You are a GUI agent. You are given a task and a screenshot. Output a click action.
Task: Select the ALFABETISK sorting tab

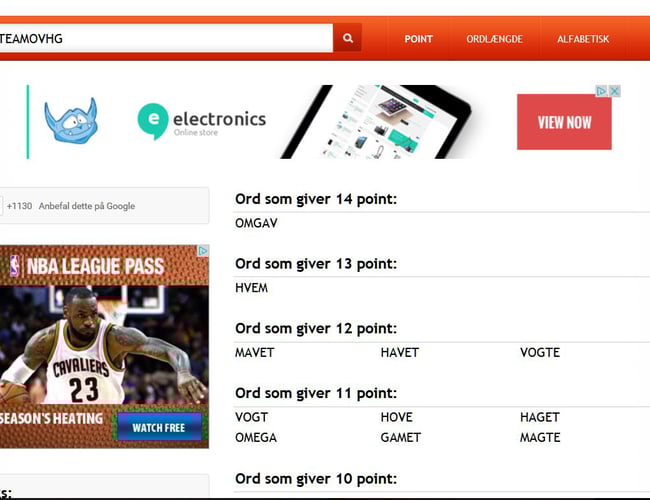(x=583, y=39)
